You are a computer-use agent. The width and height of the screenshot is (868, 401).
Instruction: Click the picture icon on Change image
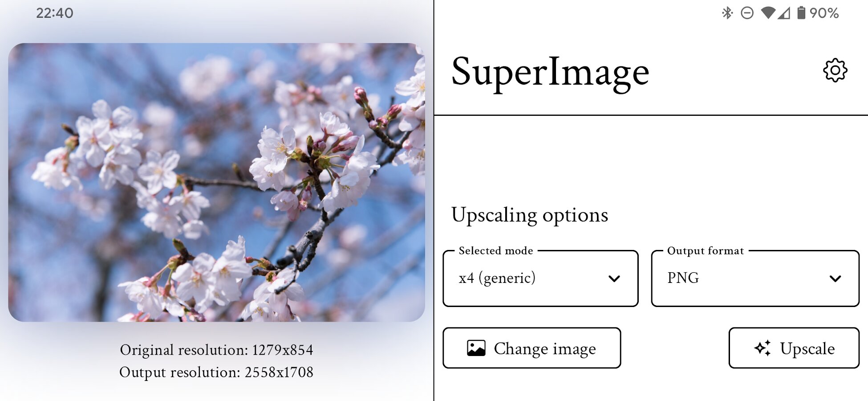(x=476, y=348)
